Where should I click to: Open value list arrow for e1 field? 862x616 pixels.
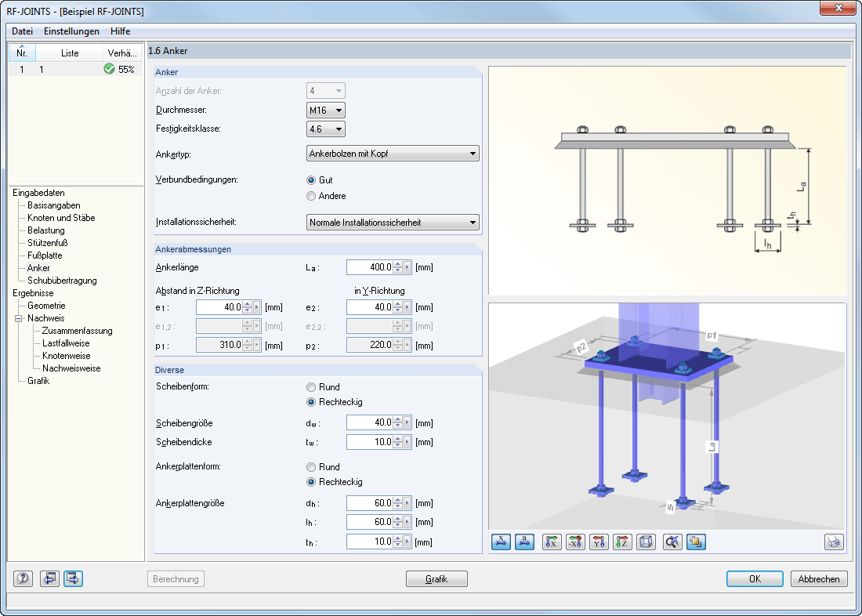(x=257, y=307)
